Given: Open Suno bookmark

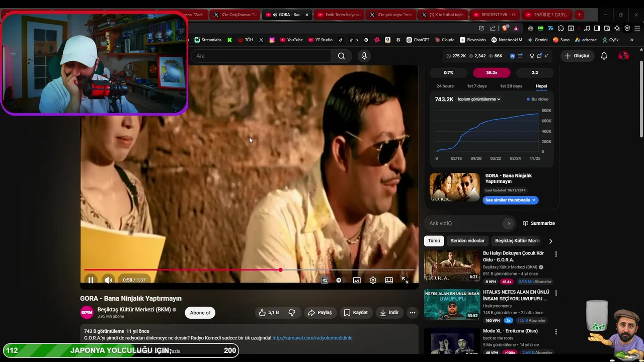Looking at the screenshot, I should click(561, 40).
